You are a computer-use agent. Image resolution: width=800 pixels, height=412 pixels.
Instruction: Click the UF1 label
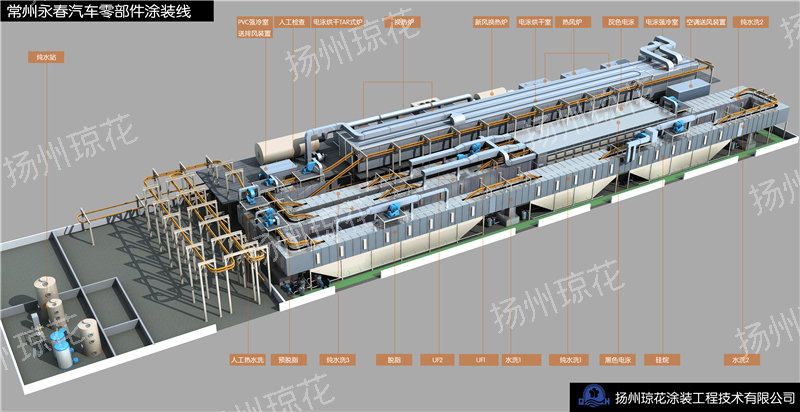click(x=478, y=360)
